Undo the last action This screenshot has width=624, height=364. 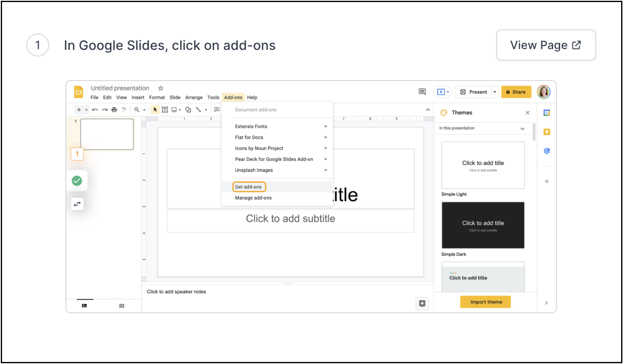pos(94,110)
